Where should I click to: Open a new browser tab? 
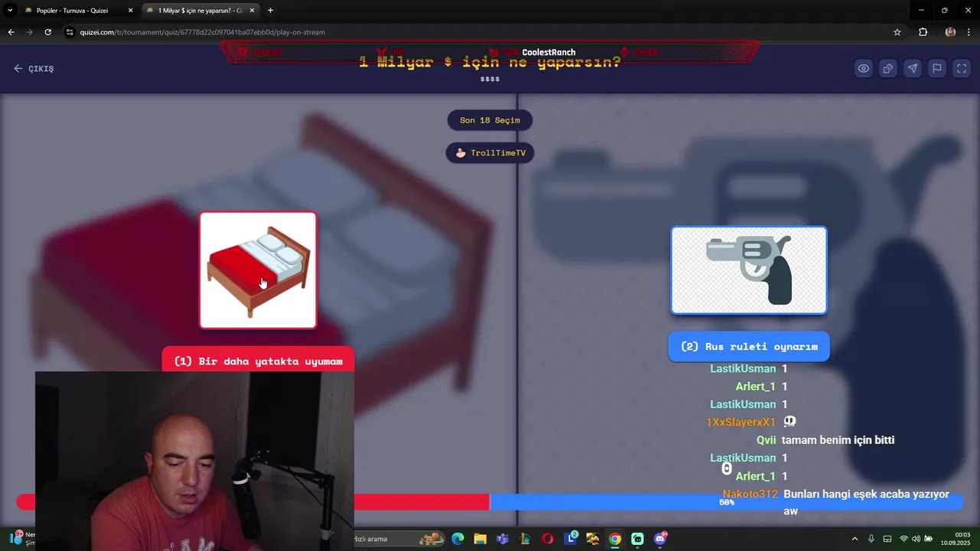270,11
